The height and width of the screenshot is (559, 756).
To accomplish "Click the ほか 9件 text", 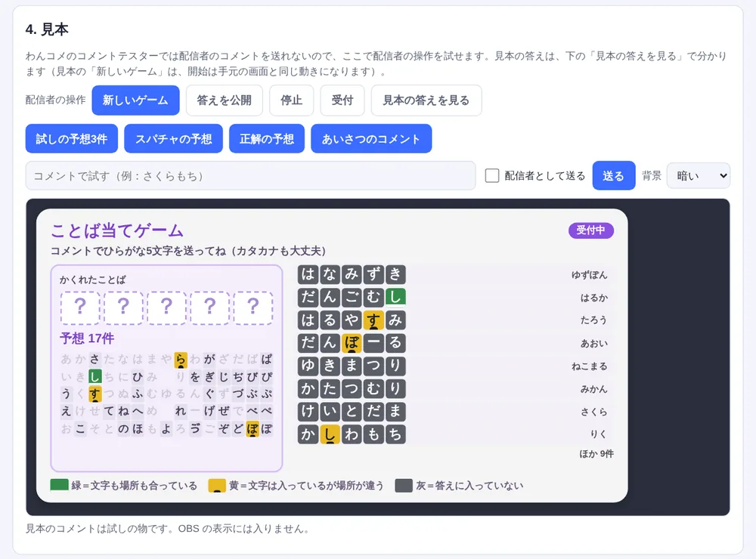I will pyautogui.click(x=596, y=453).
